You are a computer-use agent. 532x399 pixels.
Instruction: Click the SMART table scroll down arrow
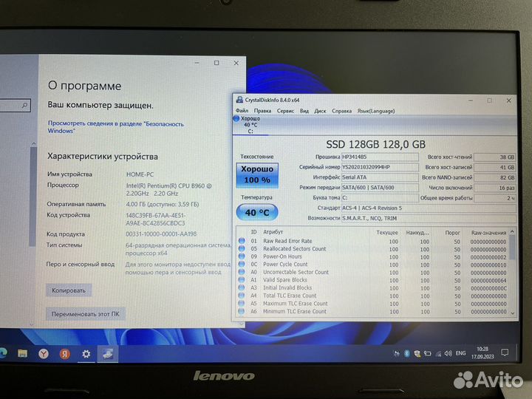[x=512, y=313]
